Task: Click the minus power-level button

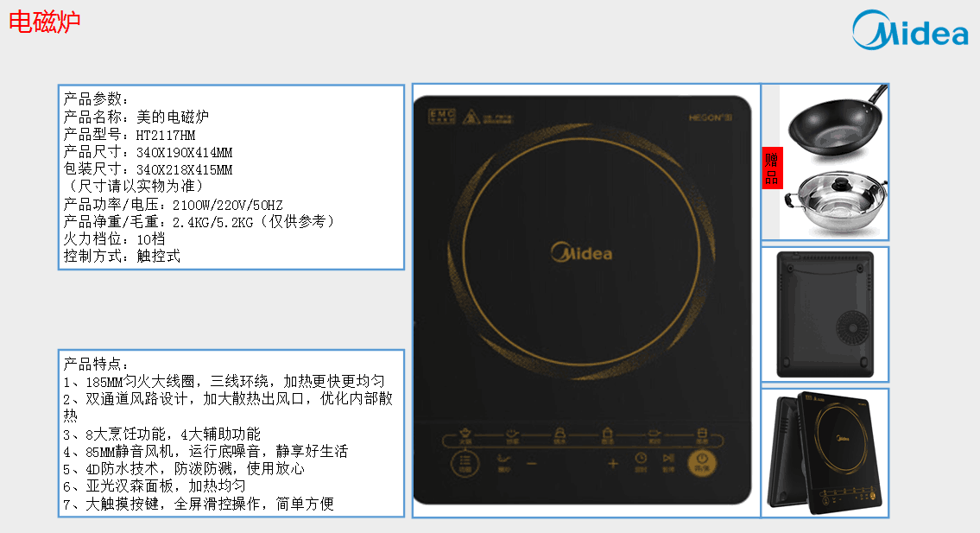Action: coord(532,464)
